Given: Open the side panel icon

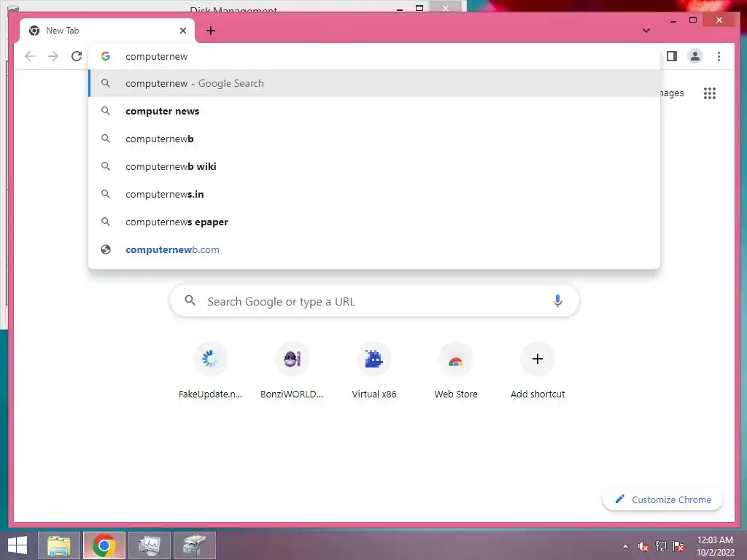Looking at the screenshot, I should pyautogui.click(x=672, y=56).
